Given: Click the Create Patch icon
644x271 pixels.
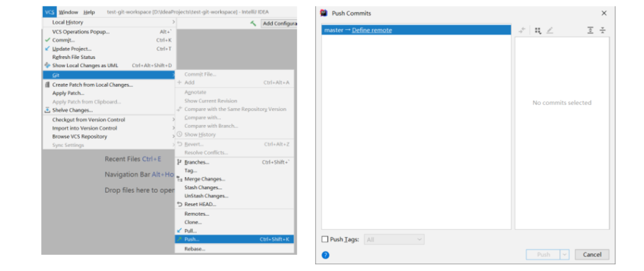Looking at the screenshot, I should tap(48, 85).
